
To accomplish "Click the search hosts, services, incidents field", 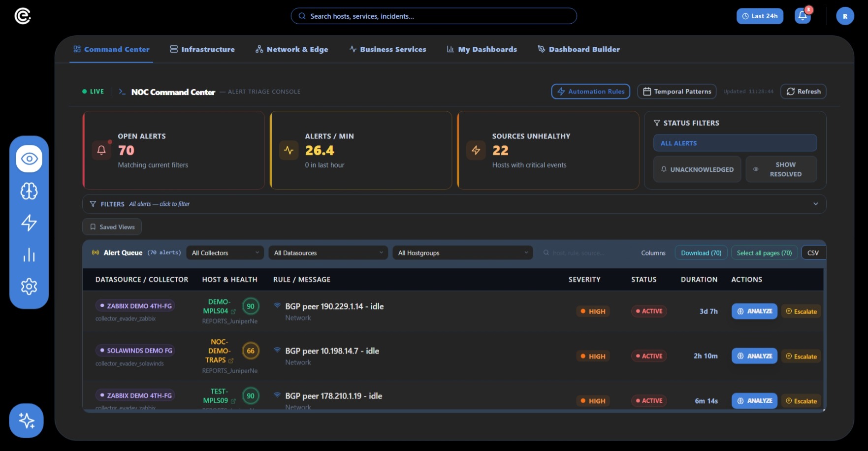I will 434,16.
